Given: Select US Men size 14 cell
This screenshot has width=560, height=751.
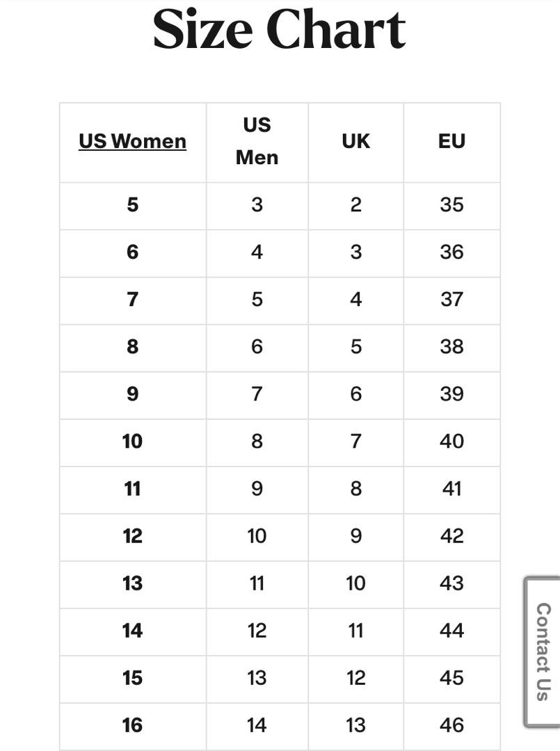Looking at the screenshot, I should (x=257, y=725).
